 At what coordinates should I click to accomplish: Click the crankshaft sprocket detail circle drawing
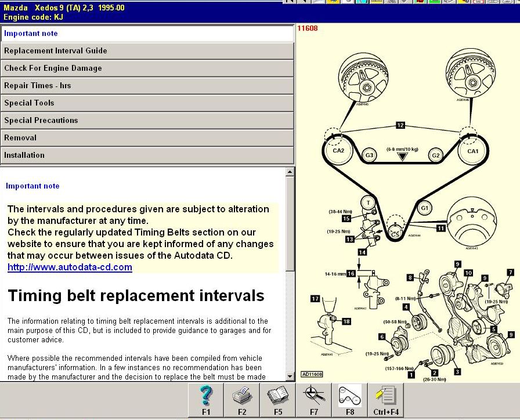click(x=472, y=222)
